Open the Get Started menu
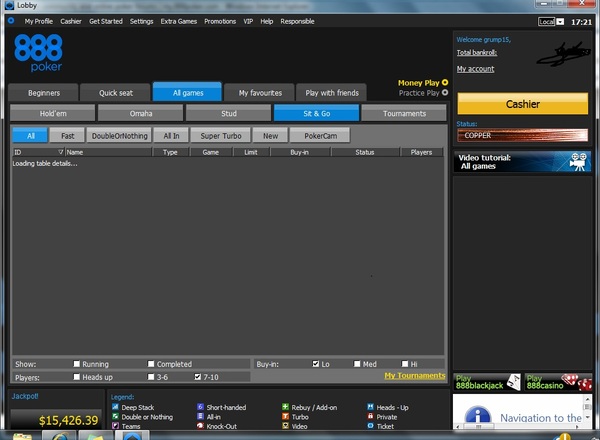Screen dimensions: 600x440 [x=106, y=21]
